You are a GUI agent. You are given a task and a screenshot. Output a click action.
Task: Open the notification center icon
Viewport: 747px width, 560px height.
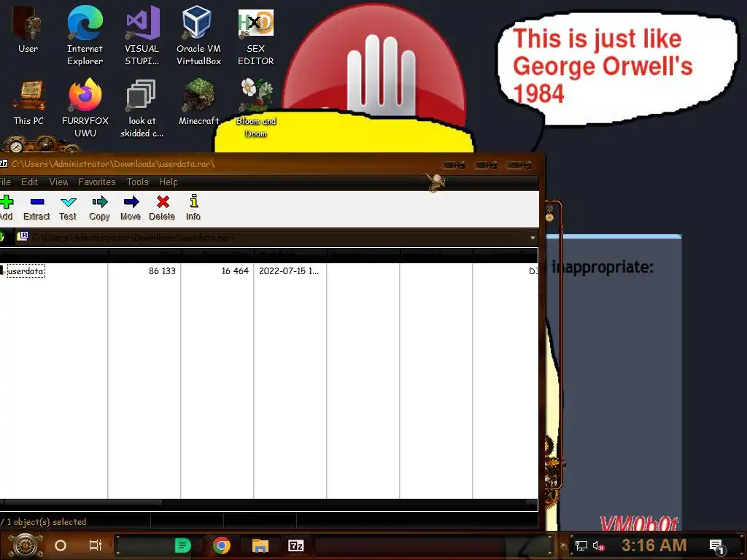pos(717,546)
